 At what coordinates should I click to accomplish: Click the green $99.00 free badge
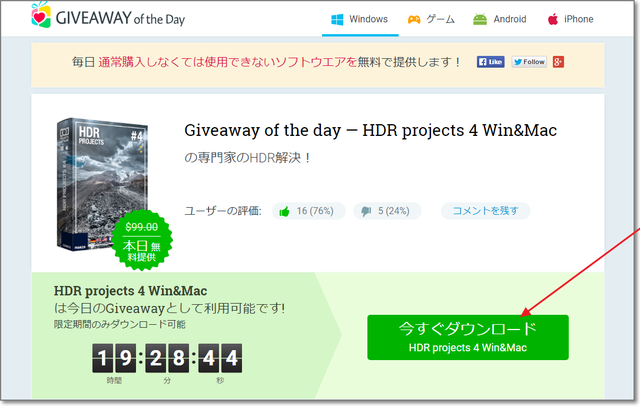point(142,240)
